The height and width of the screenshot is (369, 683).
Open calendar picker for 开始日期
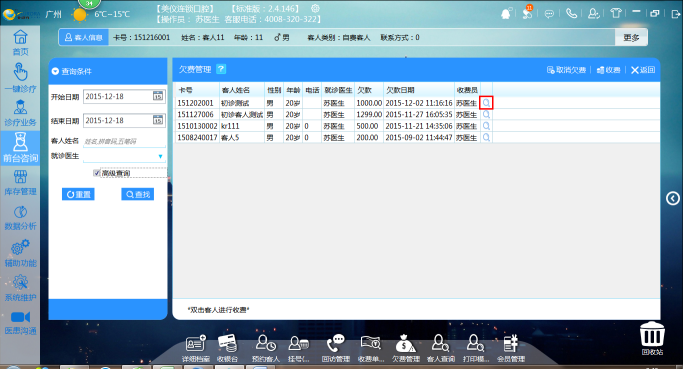click(158, 96)
